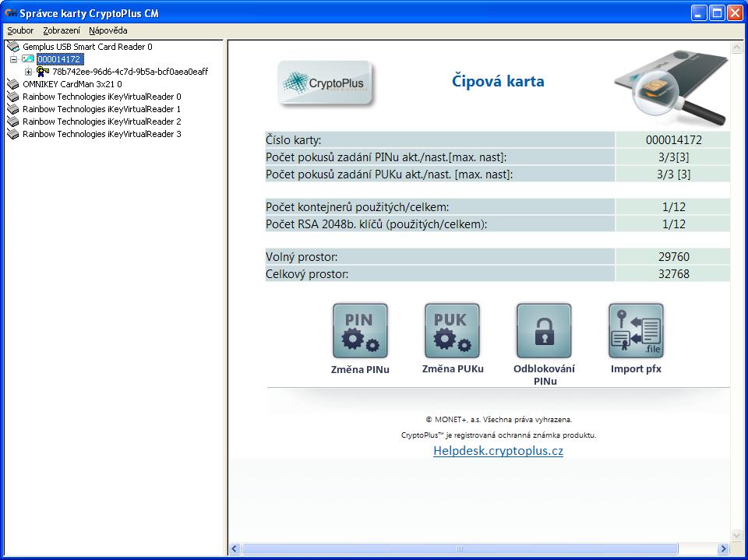Viewport: 748px width, 560px height.
Task: Click the Odblokování PINu label
Action: (545, 375)
